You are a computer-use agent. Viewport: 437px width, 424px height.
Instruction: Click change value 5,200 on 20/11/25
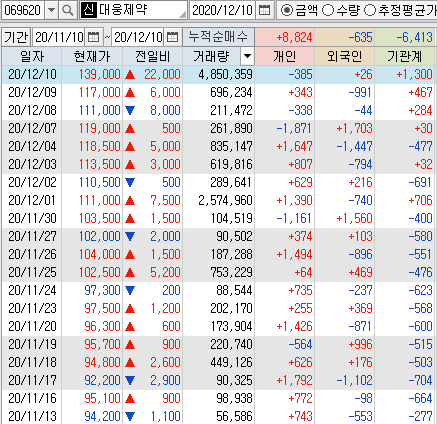pos(165,272)
